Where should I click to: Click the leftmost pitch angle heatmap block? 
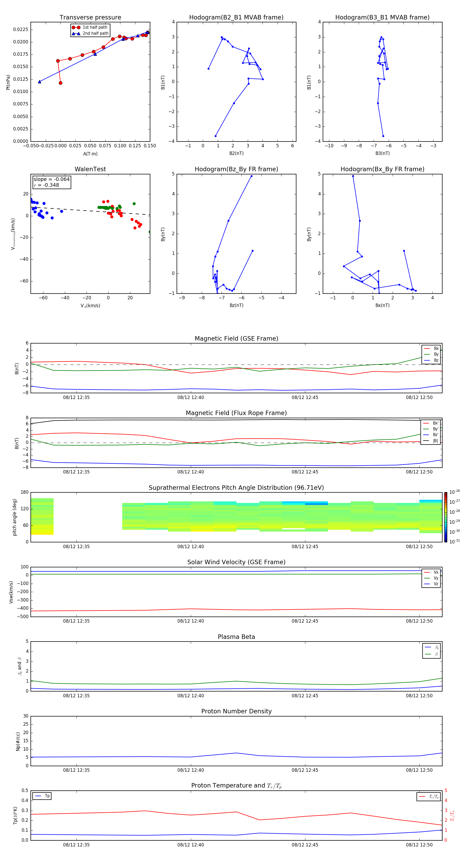[42, 517]
